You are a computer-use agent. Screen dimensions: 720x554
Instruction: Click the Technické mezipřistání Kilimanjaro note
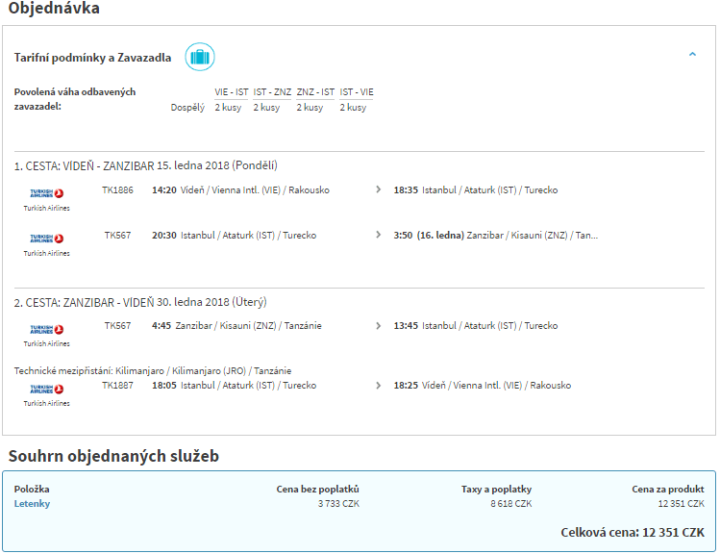point(153,370)
